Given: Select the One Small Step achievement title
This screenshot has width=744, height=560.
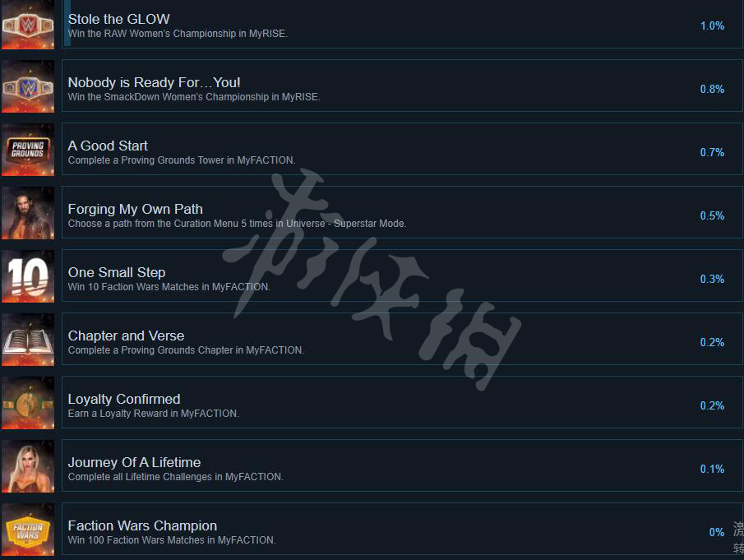Looking at the screenshot, I should 117,272.
